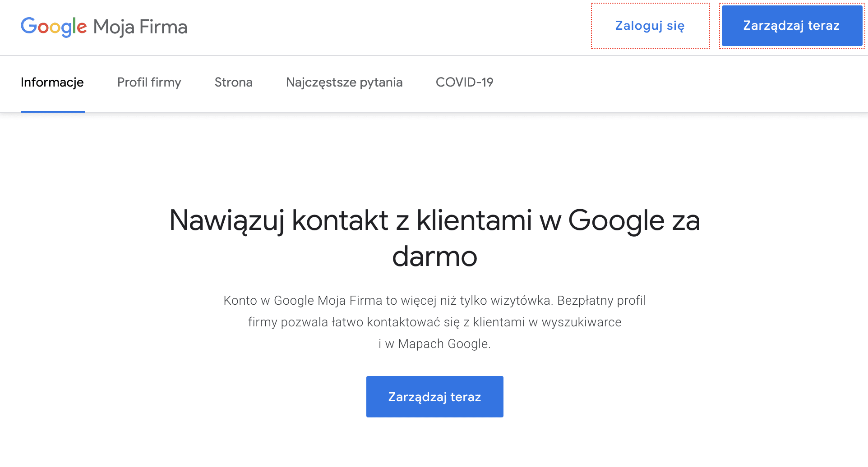Open business profile details via Profil firmy
Screen dimensions: 868x467
tap(149, 82)
